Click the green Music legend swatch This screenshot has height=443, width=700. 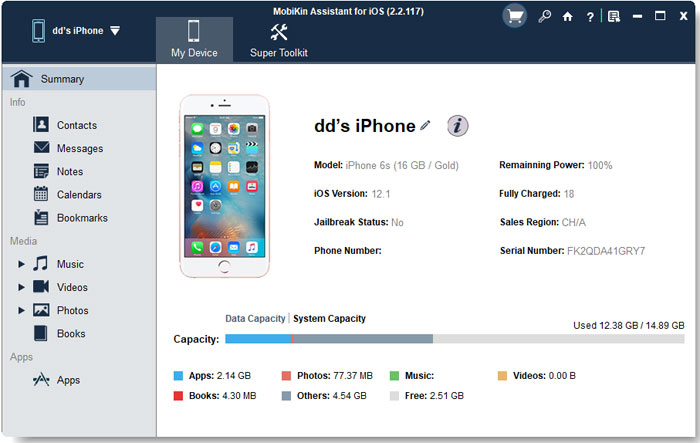394,376
